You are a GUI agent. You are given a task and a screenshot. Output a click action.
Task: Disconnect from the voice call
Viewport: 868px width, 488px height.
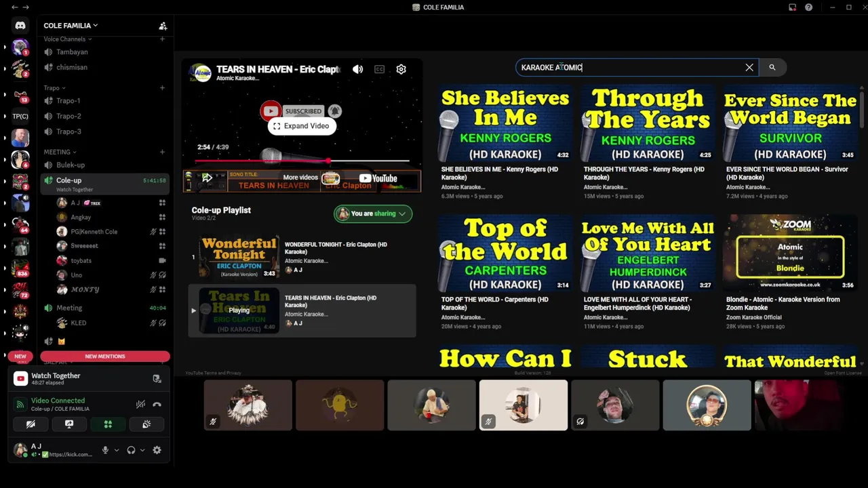click(x=157, y=405)
